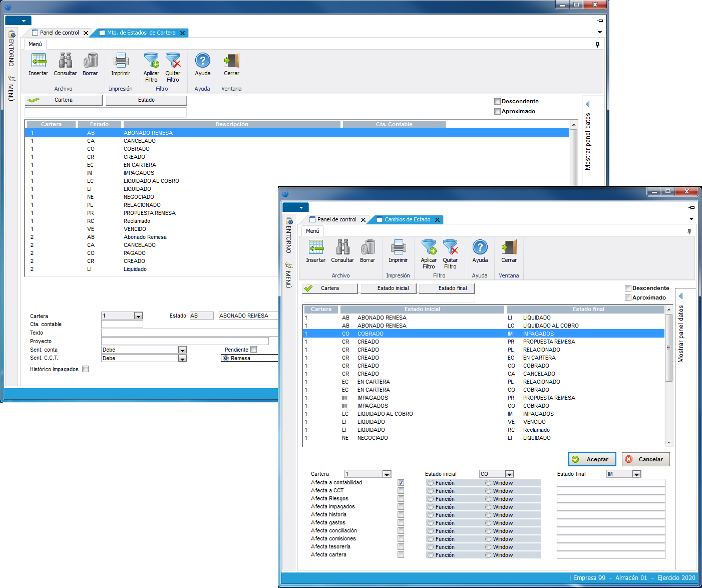Switch to Mto. de Estados de Cartera tab
The width and height of the screenshot is (702, 588).
(x=141, y=33)
